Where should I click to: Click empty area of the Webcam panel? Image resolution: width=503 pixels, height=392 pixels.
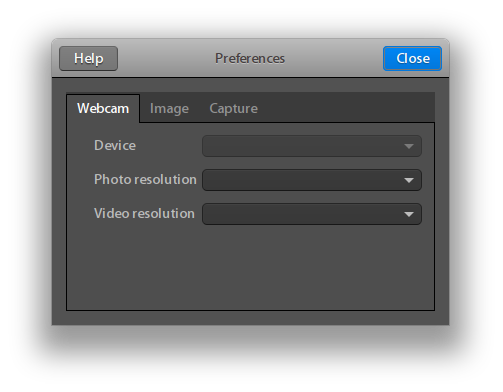click(x=250, y=267)
